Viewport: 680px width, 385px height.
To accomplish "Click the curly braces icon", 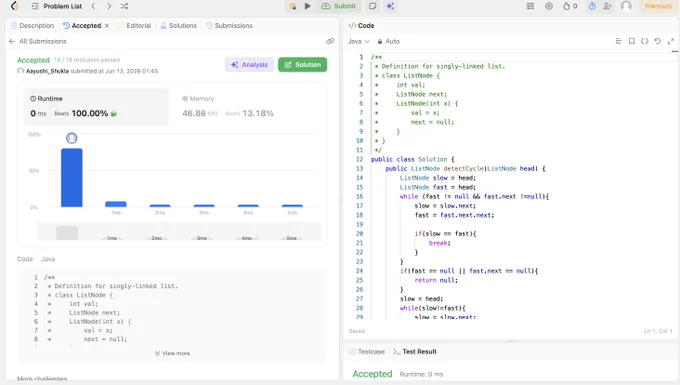I will point(644,41).
